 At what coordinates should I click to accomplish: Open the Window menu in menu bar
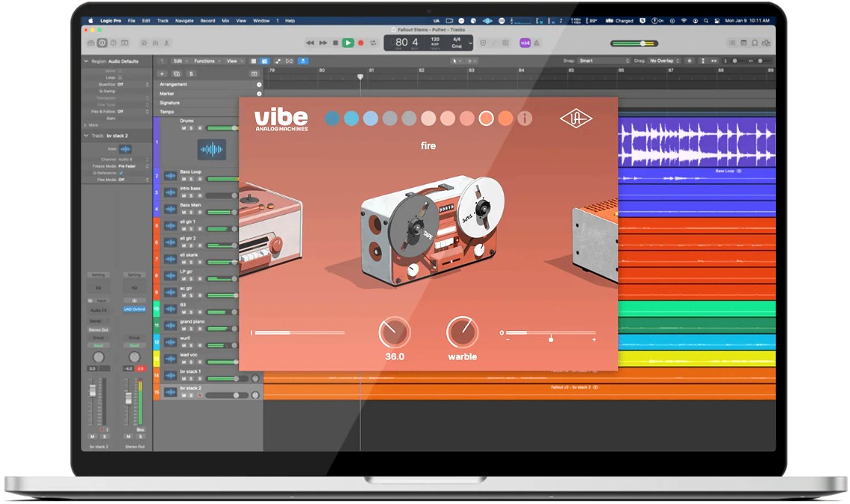pyautogui.click(x=261, y=21)
